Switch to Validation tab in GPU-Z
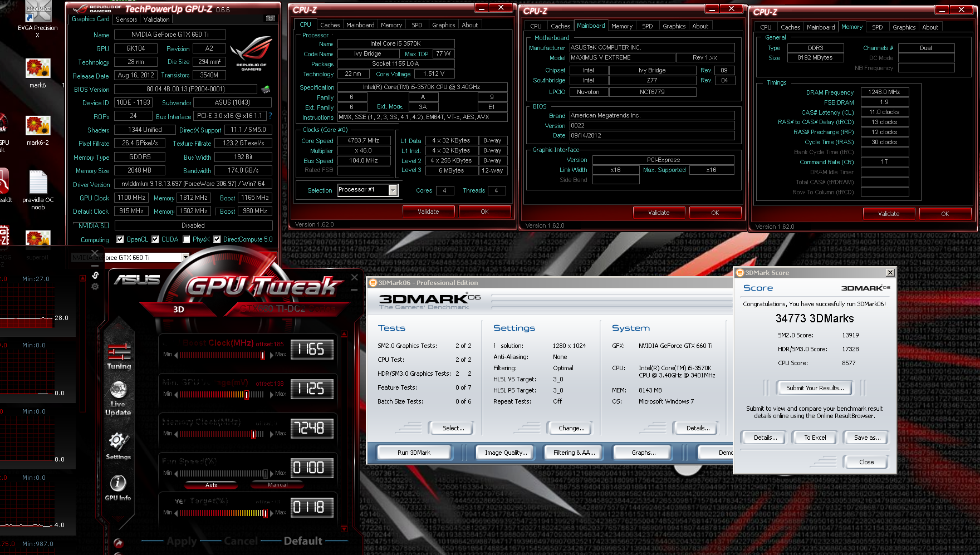Viewport: 980px width, 555px height. click(x=156, y=19)
